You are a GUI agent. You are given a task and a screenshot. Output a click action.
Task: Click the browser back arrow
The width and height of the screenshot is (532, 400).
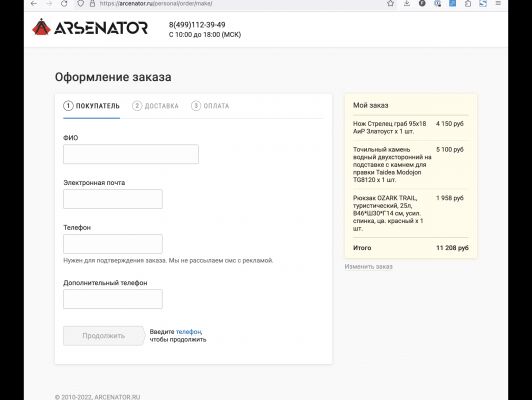click(33, 3)
